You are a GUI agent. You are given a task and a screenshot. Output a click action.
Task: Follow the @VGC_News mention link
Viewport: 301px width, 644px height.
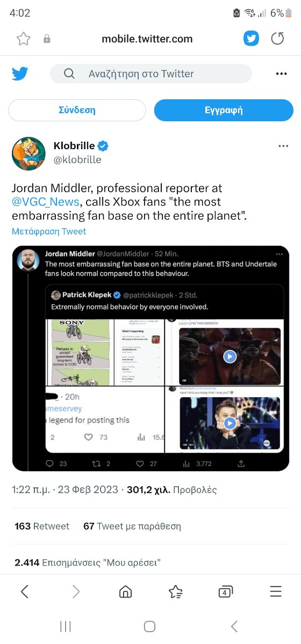tap(45, 202)
